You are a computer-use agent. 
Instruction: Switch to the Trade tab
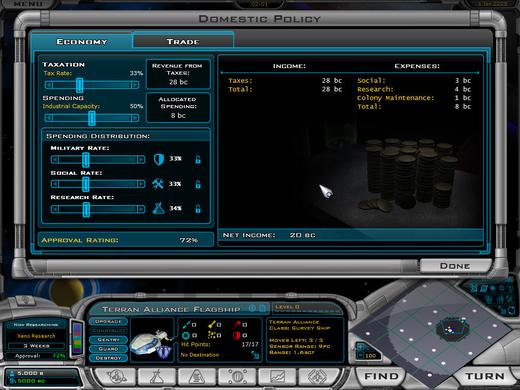click(x=183, y=41)
